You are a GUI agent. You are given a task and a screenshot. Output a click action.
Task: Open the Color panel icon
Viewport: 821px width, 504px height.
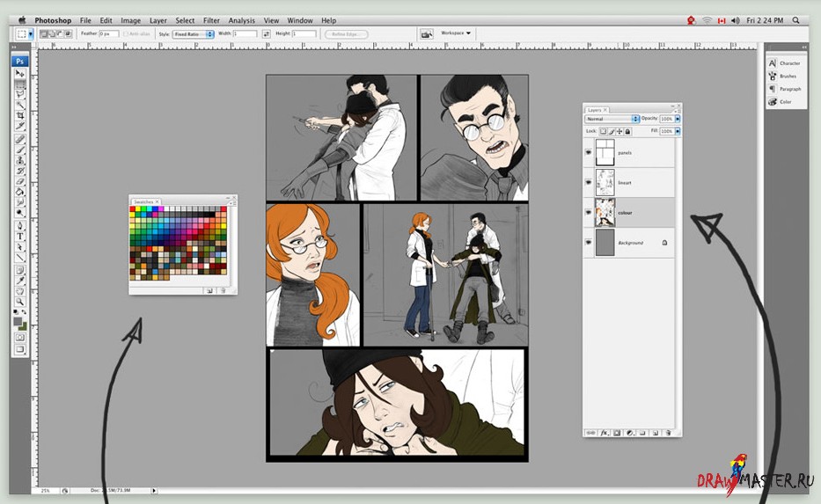[x=773, y=101]
